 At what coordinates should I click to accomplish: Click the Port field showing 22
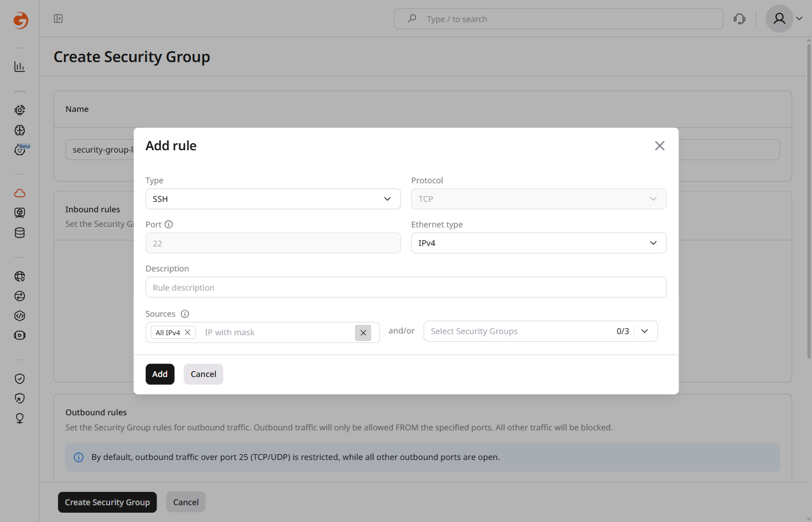click(273, 243)
